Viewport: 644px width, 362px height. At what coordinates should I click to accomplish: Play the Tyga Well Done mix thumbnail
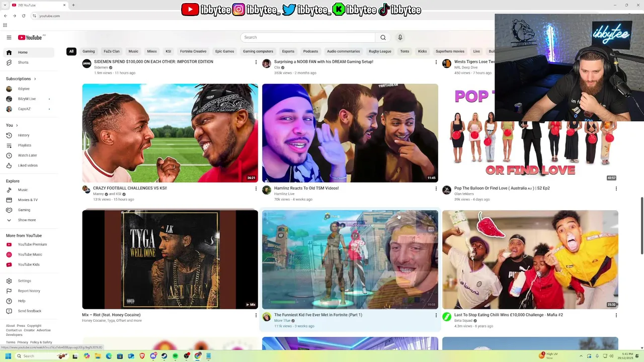coord(170,259)
